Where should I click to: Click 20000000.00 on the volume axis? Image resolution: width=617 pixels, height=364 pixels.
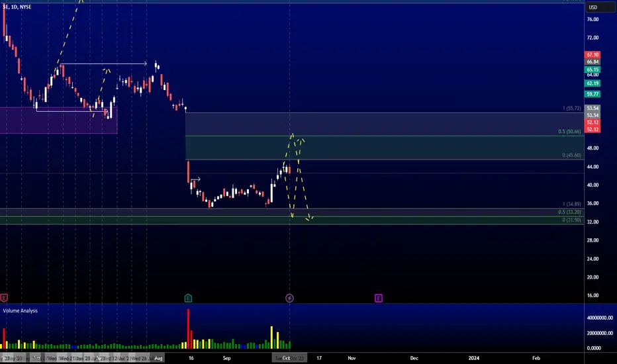click(600, 333)
